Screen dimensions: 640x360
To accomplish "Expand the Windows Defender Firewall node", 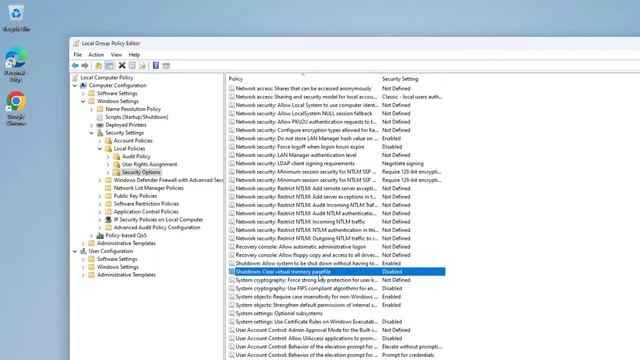I will click(x=100, y=180).
